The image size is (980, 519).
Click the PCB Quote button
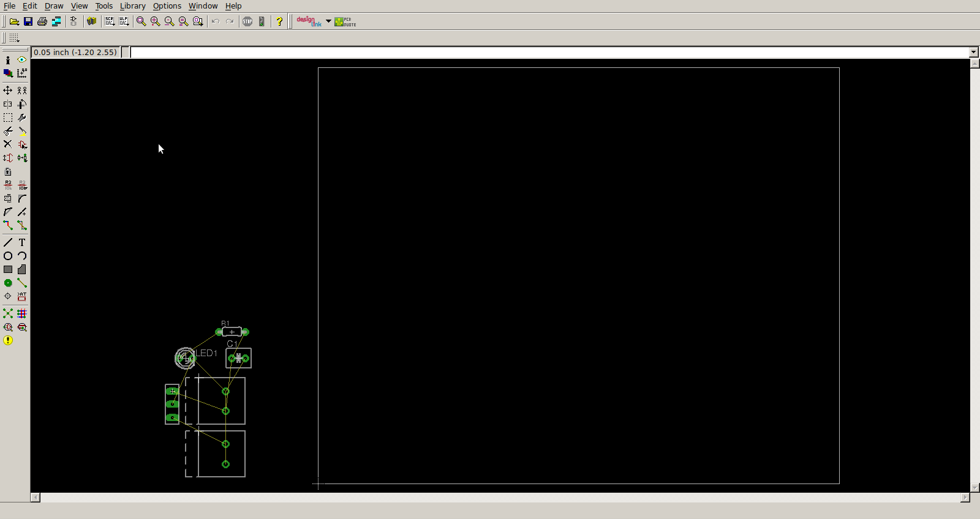point(345,21)
